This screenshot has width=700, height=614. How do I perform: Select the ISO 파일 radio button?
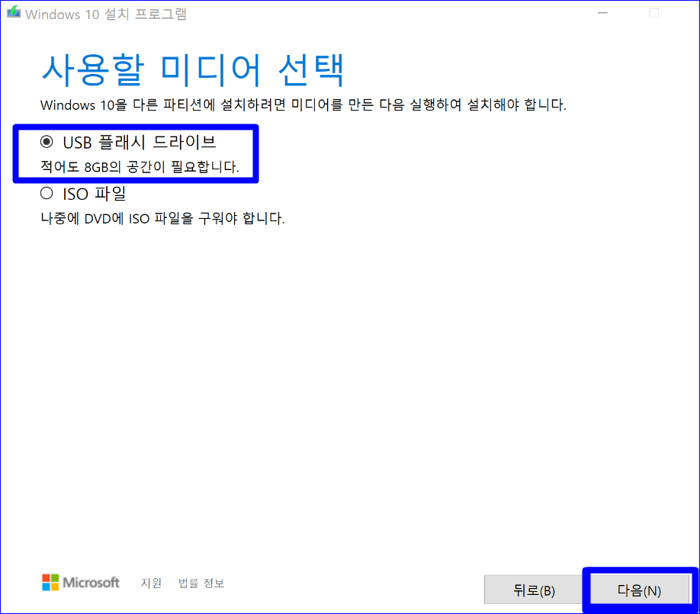pyautogui.click(x=47, y=194)
